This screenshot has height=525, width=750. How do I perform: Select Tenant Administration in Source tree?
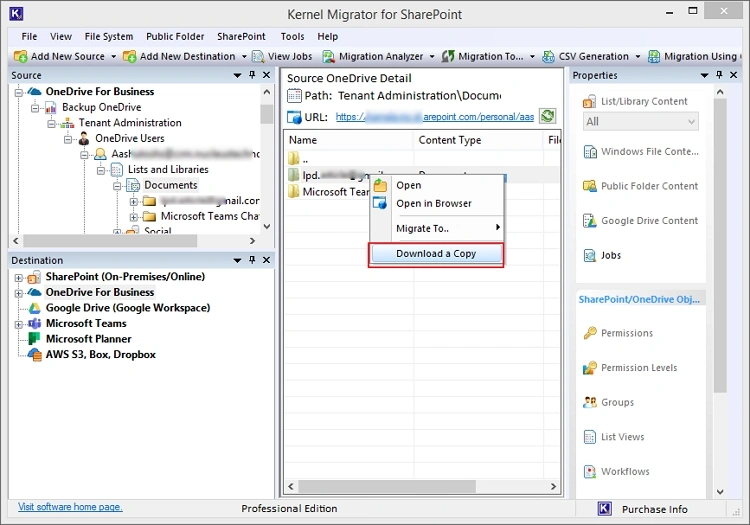point(130,123)
